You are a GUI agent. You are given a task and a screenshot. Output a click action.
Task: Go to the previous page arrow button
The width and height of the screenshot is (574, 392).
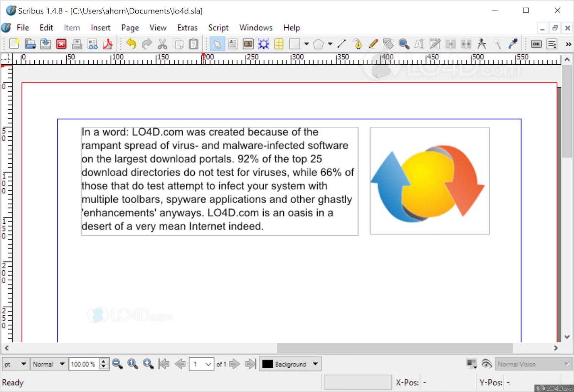coord(180,364)
